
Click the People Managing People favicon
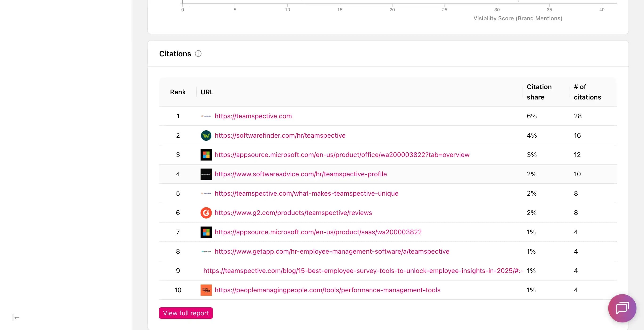click(x=206, y=290)
